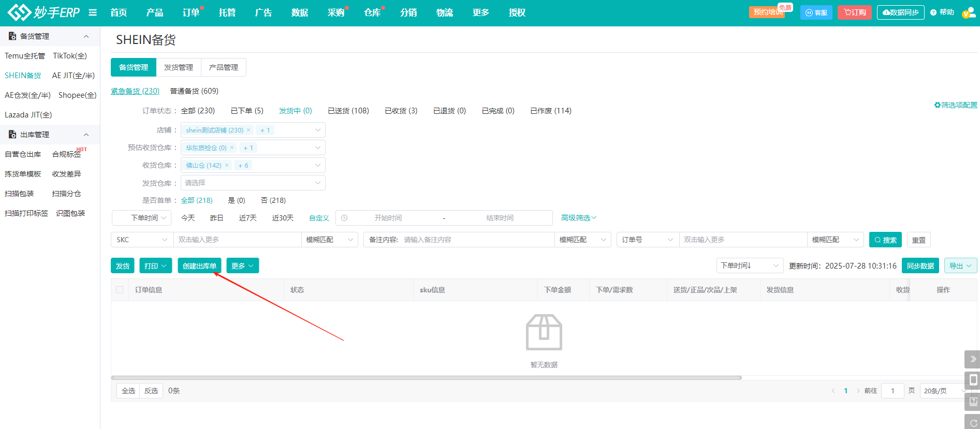Filter order status 已收货 (3)

pyautogui.click(x=401, y=111)
